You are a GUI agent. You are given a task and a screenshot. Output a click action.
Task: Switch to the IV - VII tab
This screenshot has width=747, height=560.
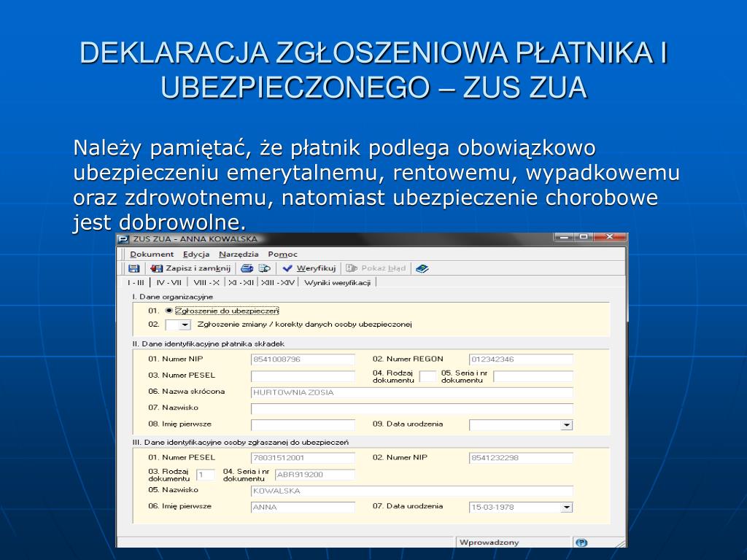point(169,282)
